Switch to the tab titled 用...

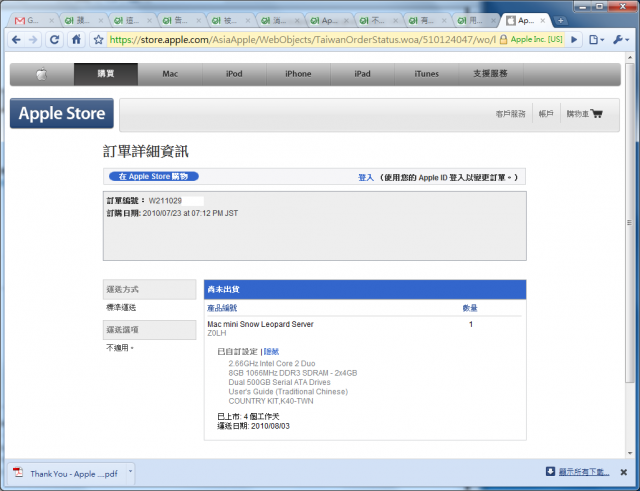tap(476, 20)
